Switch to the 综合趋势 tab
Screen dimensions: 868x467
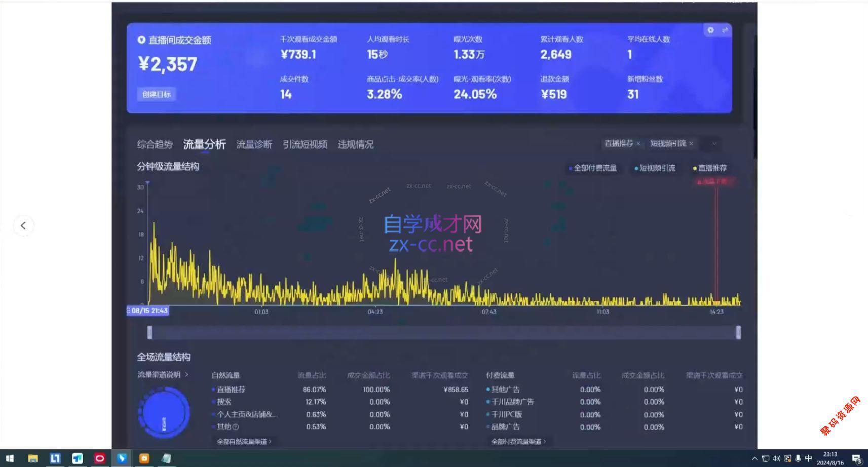pos(155,145)
